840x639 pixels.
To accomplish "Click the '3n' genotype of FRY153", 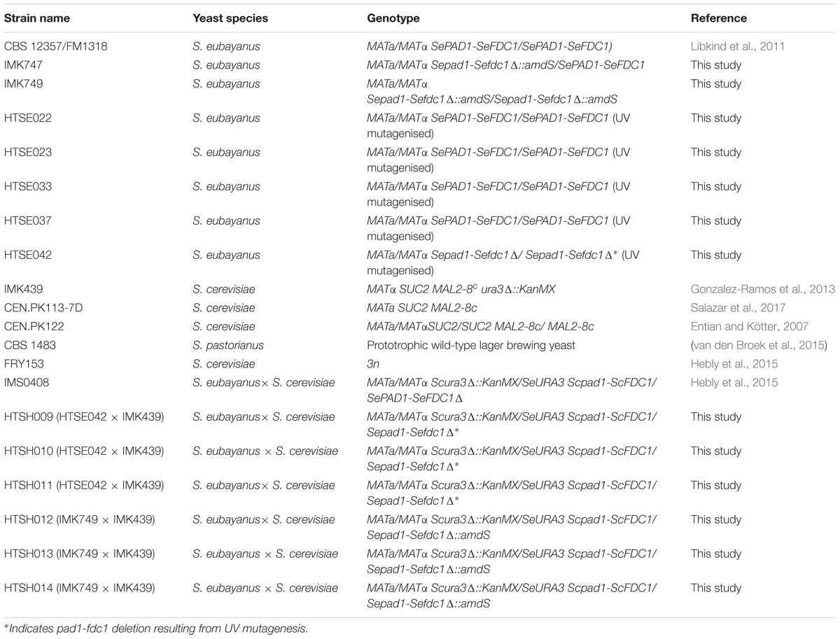I will [x=372, y=364].
